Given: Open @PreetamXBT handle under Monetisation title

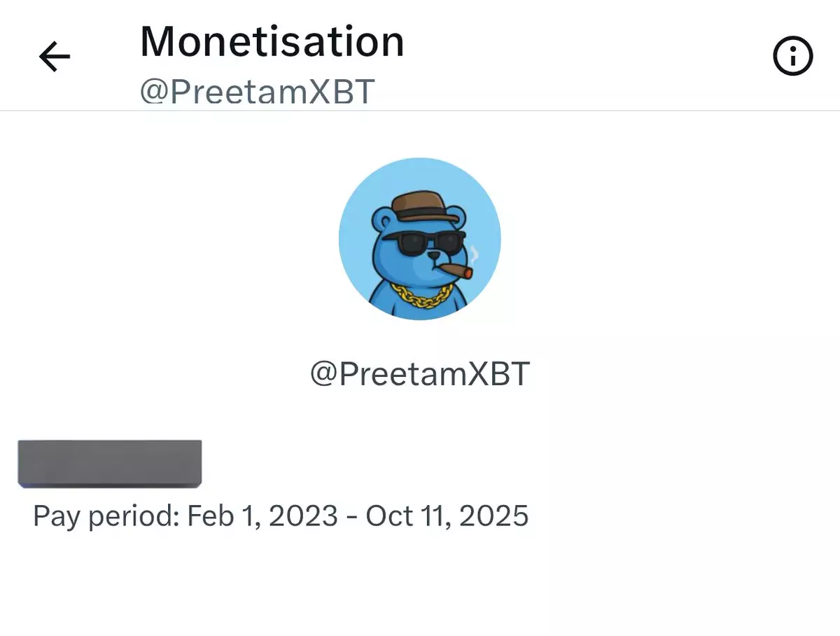Looking at the screenshot, I should tap(257, 92).
